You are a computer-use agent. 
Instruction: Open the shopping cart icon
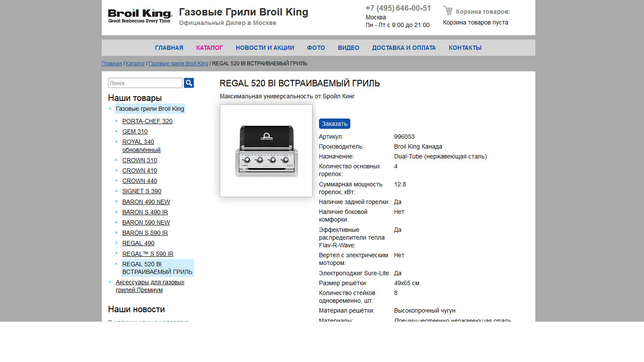click(448, 11)
